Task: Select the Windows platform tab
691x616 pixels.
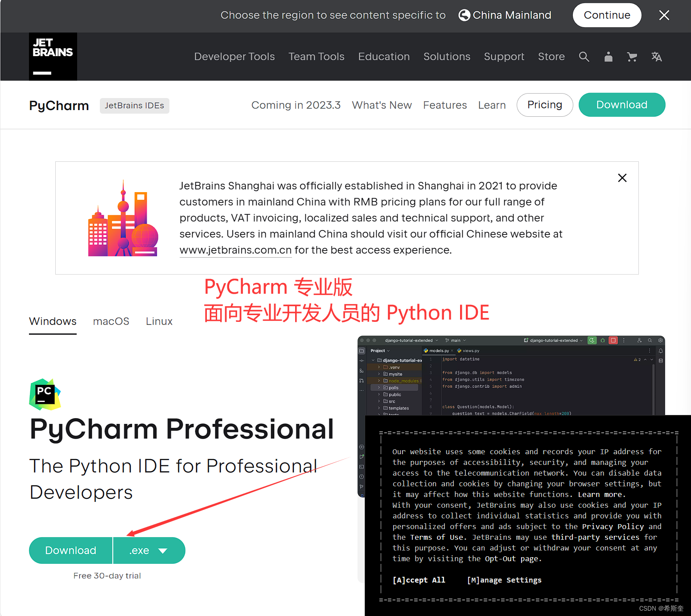Action: pos(53,321)
